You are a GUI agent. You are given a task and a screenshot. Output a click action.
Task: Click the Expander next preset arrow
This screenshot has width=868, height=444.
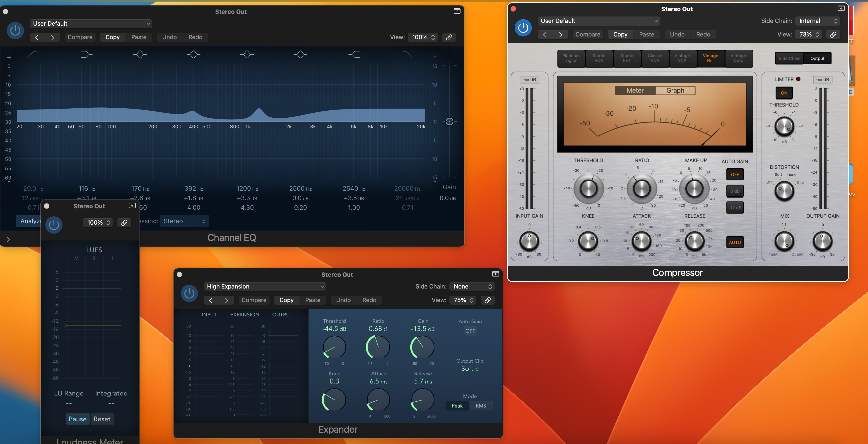[227, 300]
